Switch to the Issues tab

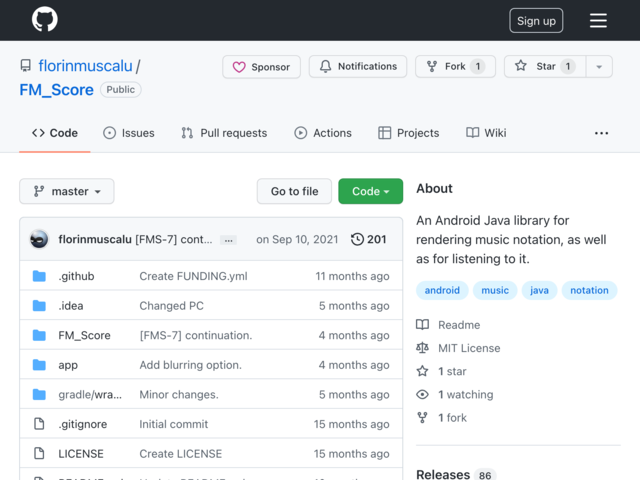coord(129,133)
